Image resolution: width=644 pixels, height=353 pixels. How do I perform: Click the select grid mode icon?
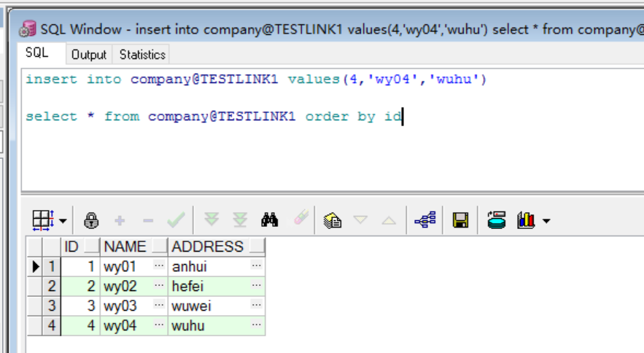43,220
